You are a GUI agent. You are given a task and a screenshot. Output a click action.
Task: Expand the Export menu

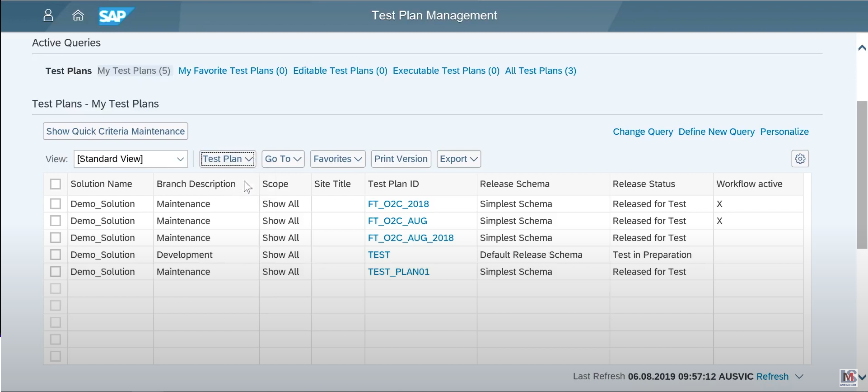pos(459,159)
